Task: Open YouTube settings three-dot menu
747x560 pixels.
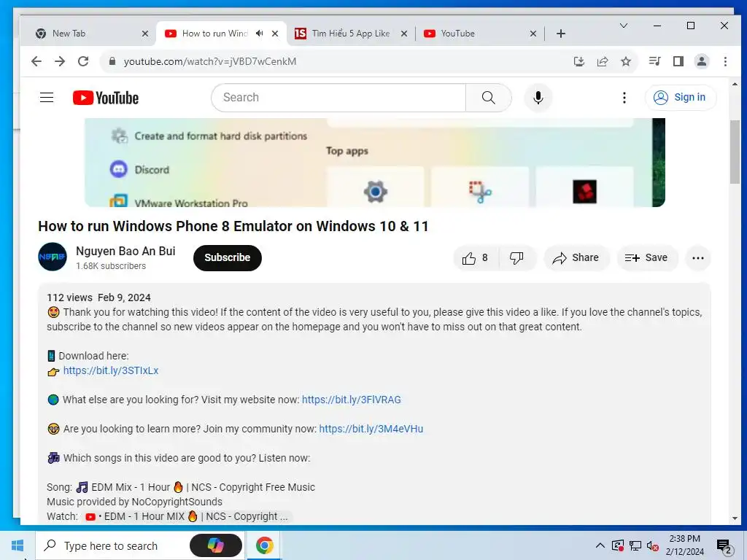Action: (624, 98)
